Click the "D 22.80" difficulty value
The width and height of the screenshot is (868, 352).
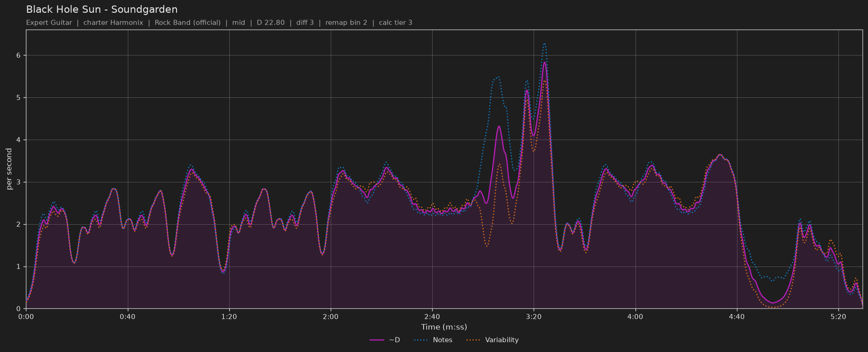[x=271, y=23]
